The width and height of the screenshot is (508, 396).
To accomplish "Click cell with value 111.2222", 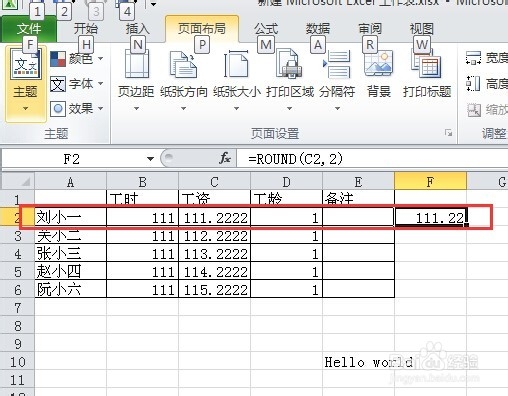I will coord(214,218).
